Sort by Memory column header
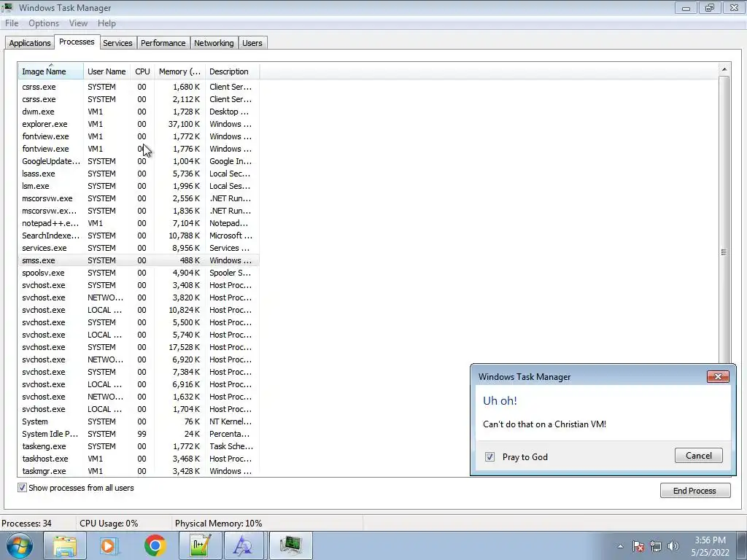Viewport: 747px width, 560px height. [179, 71]
